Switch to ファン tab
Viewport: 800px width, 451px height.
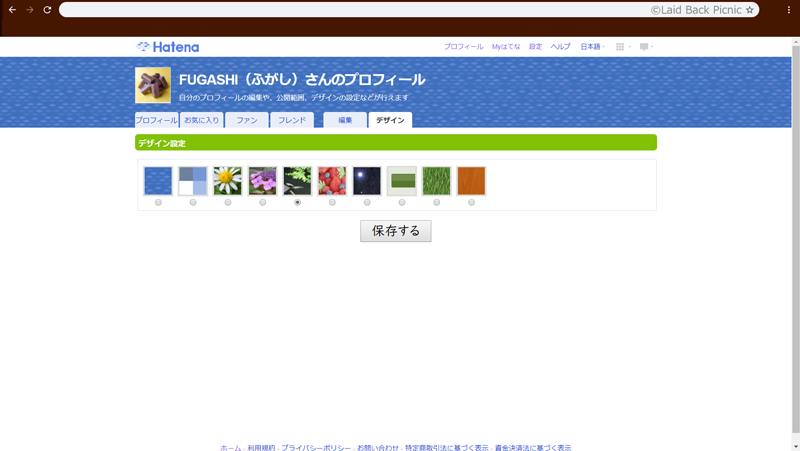pyautogui.click(x=247, y=120)
